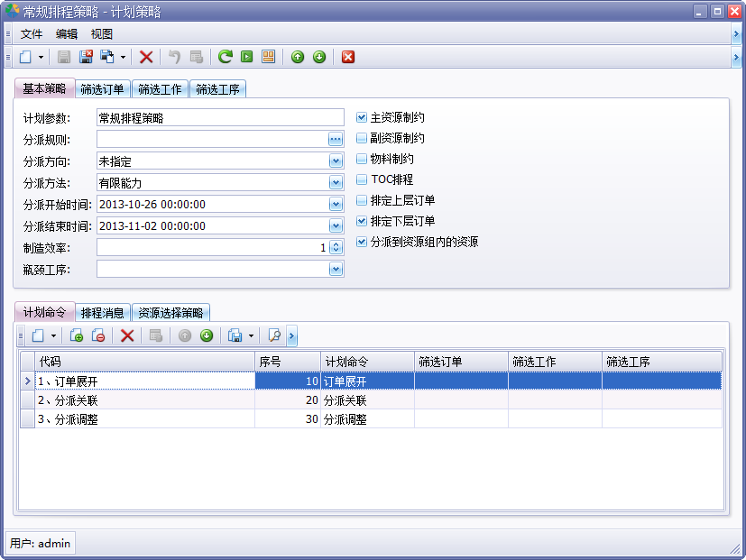This screenshot has width=746, height=560.
Task: Enable the TOC排程 checkbox
Action: [x=362, y=179]
